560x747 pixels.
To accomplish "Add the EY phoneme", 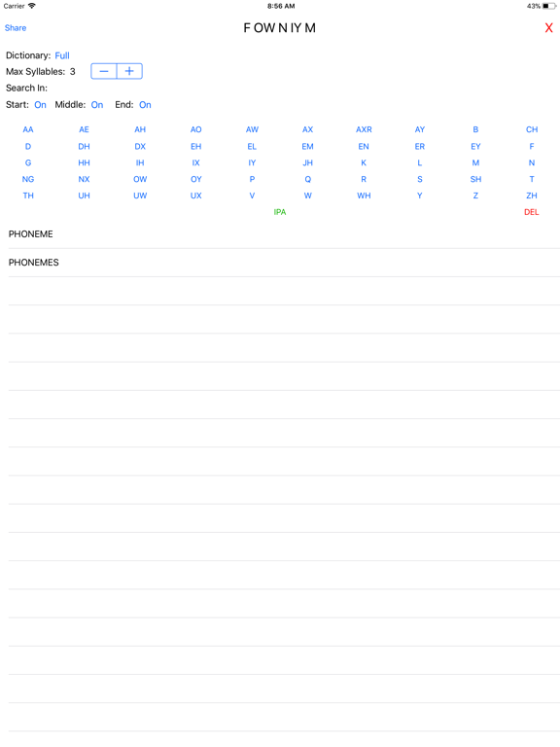I will [x=475, y=146].
